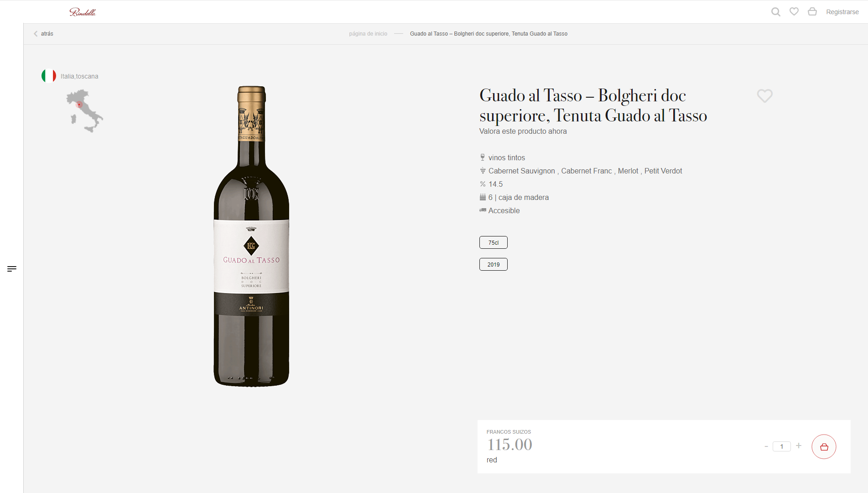Select the red circular add-to-basket icon
The width and height of the screenshot is (868, 493).
824,446
